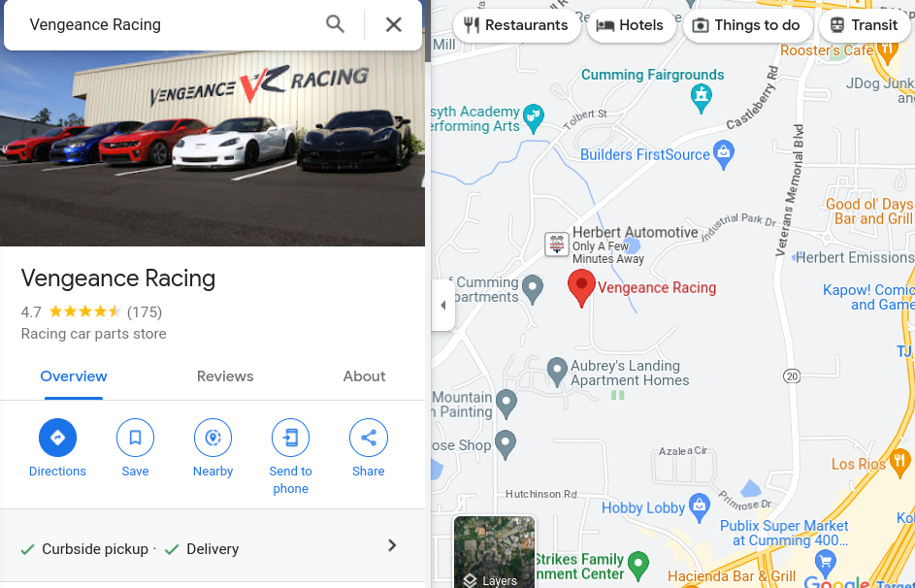Click the search magnifier icon
Screen dimensions: 915x588
335,24
